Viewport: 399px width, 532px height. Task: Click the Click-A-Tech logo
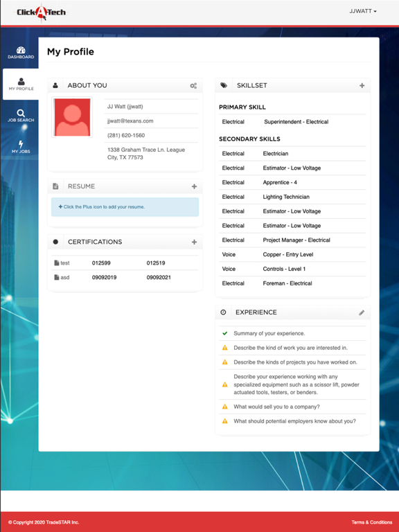pos(42,12)
